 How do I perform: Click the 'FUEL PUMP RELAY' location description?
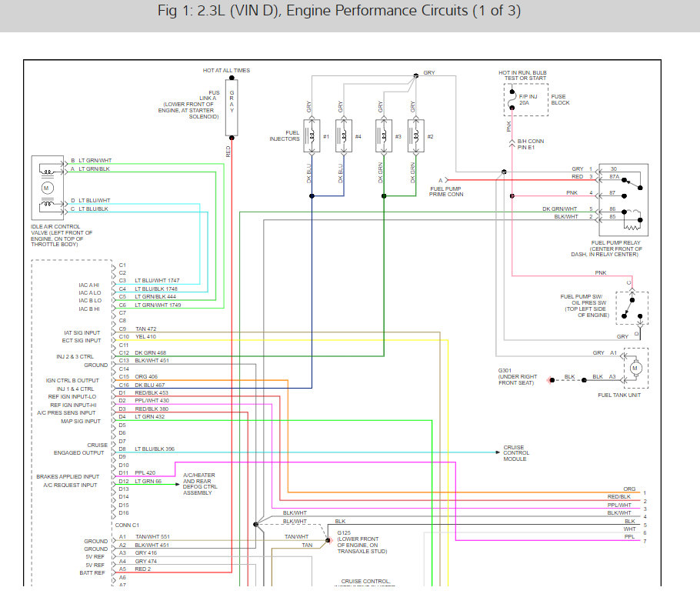[x=608, y=249]
